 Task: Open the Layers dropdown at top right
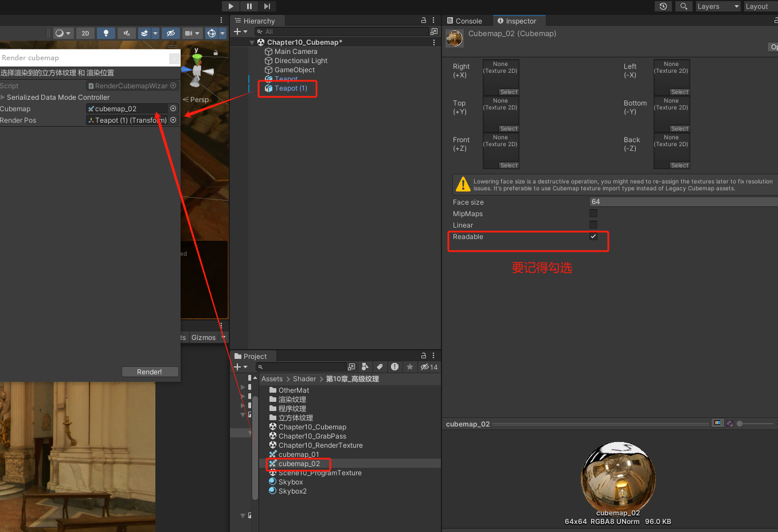pos(717,7)
